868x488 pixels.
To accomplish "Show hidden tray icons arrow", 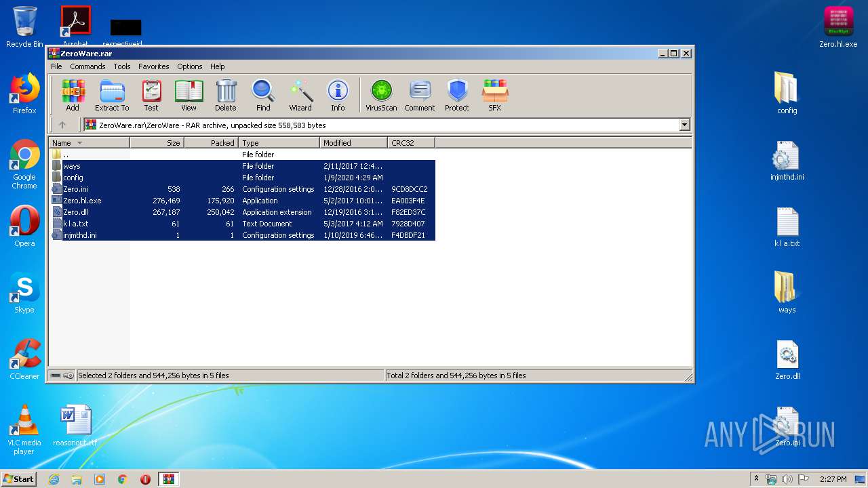I will (756, 479).
